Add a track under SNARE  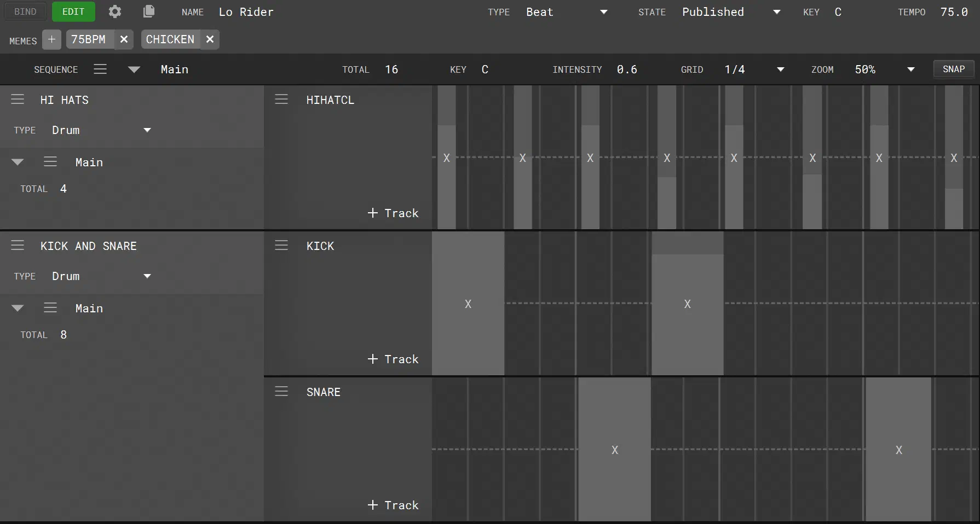click(393, 505)
